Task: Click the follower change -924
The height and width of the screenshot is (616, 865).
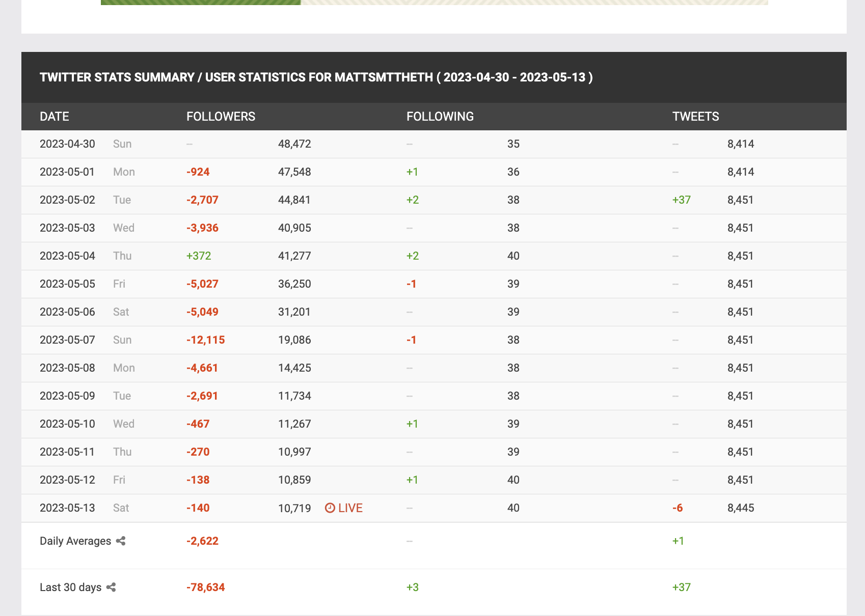Action: (198, 172)
